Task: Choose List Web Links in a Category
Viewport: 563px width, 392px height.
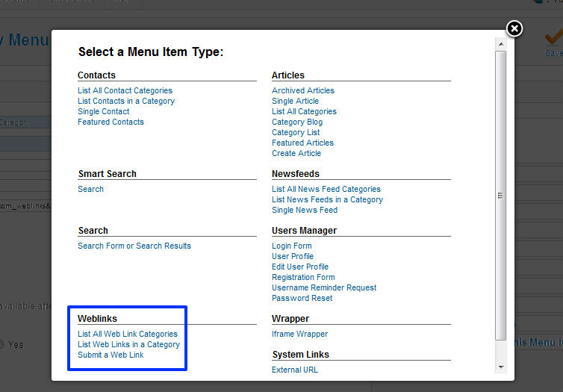Action: pyautogui.click(x=128, y=345)
